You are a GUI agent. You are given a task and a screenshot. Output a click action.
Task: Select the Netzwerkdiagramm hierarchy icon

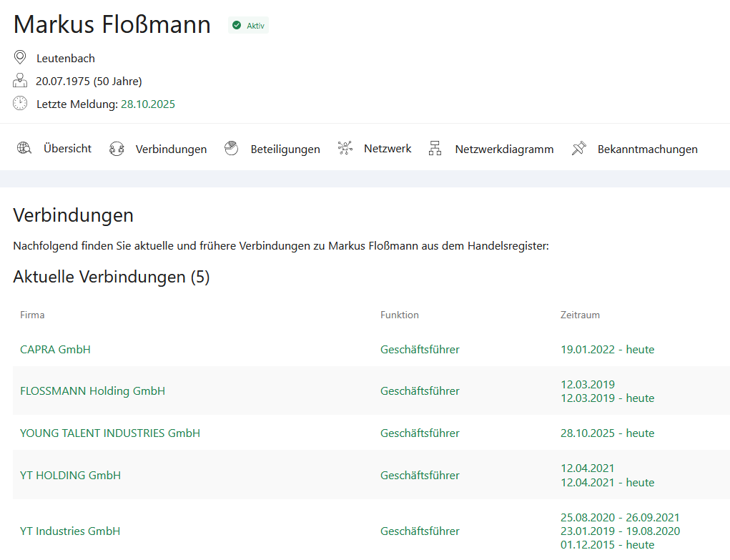pyautogui.click(x=435, y=149)
